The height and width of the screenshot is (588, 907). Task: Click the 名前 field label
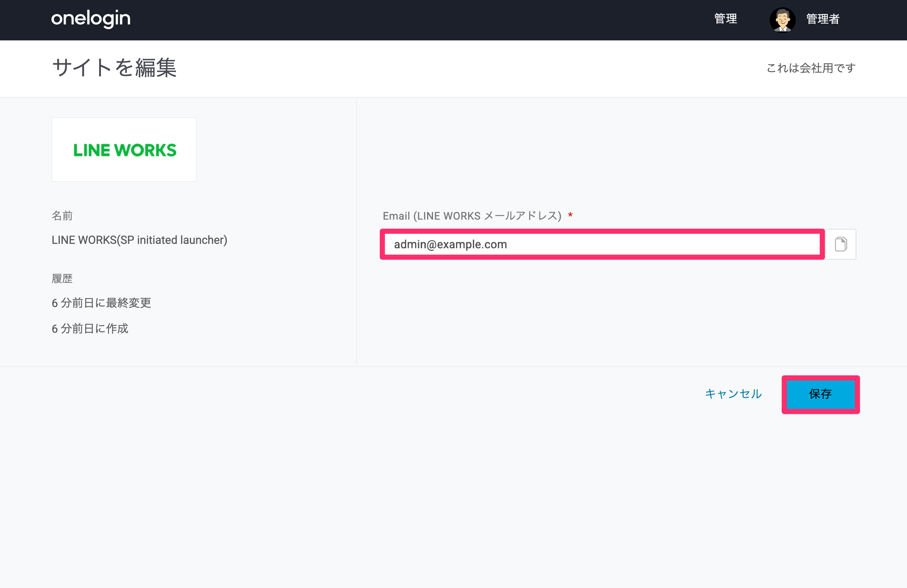click(62, 216)
